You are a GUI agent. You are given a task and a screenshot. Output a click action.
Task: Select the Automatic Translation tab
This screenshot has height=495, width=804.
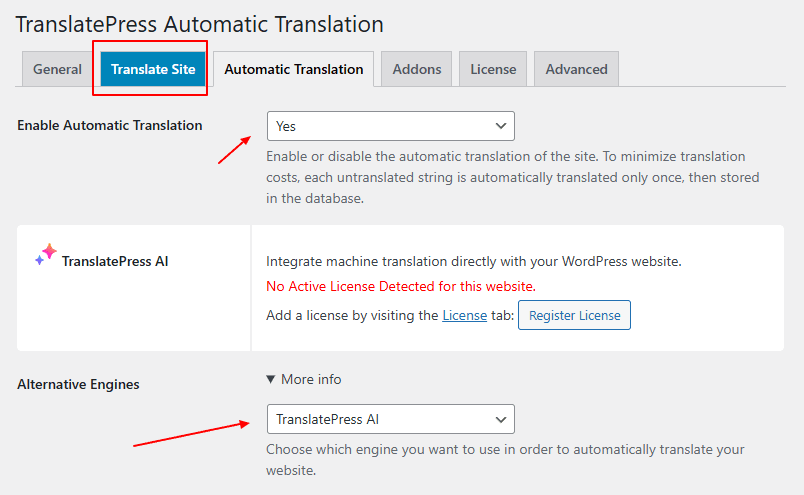293,69
